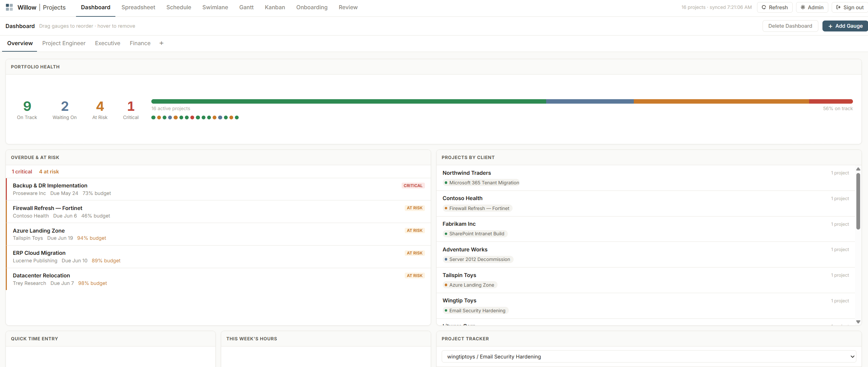Open ERP Cloud Migration row
This screenshot has width=868, height=367.
coord(218,257)
